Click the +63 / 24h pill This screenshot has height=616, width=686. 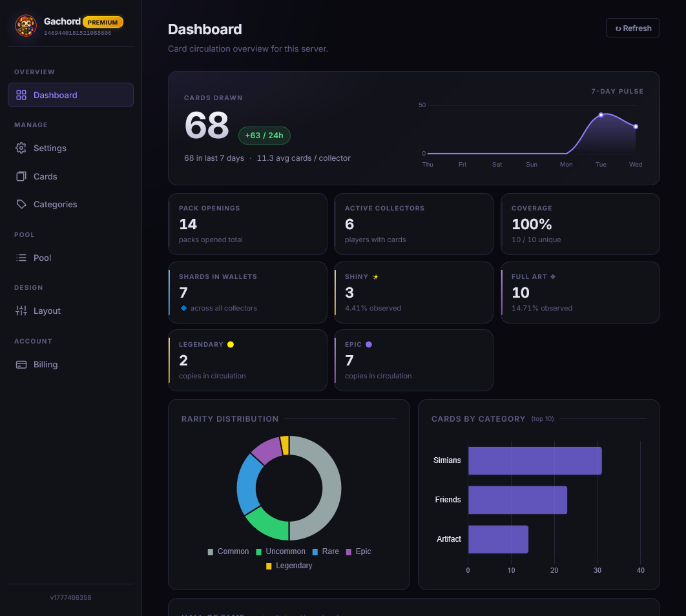[264, 136]
